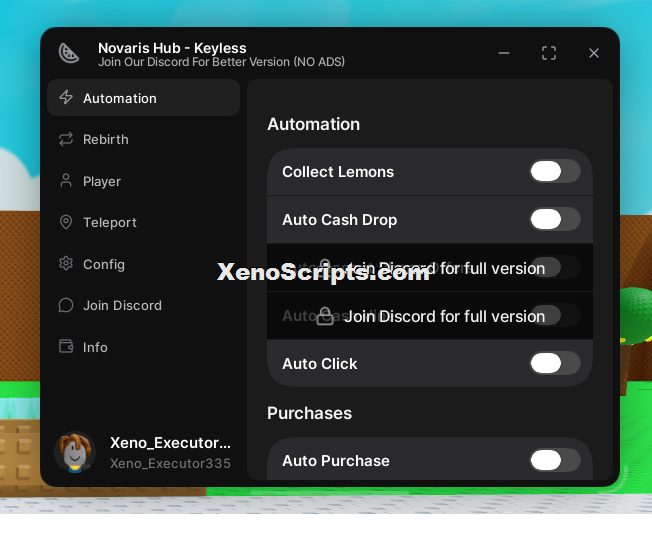Click the Automation section heading
The width and height of the screenshot is (652, 544).
314,124
